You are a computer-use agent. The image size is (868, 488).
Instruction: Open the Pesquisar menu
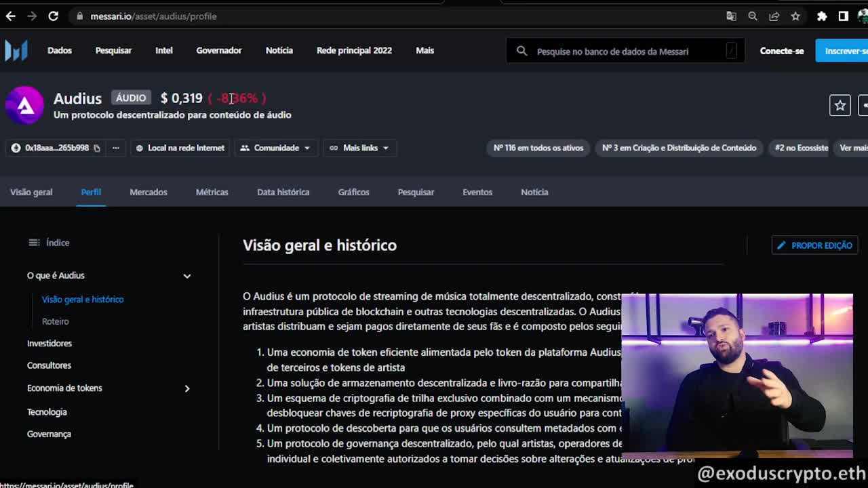[113, 50]
